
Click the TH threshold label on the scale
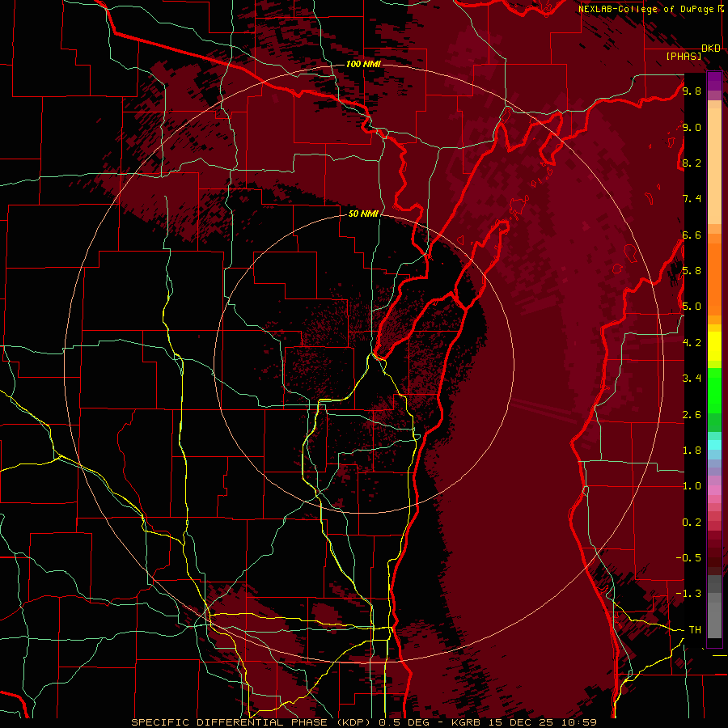(695, 630)
